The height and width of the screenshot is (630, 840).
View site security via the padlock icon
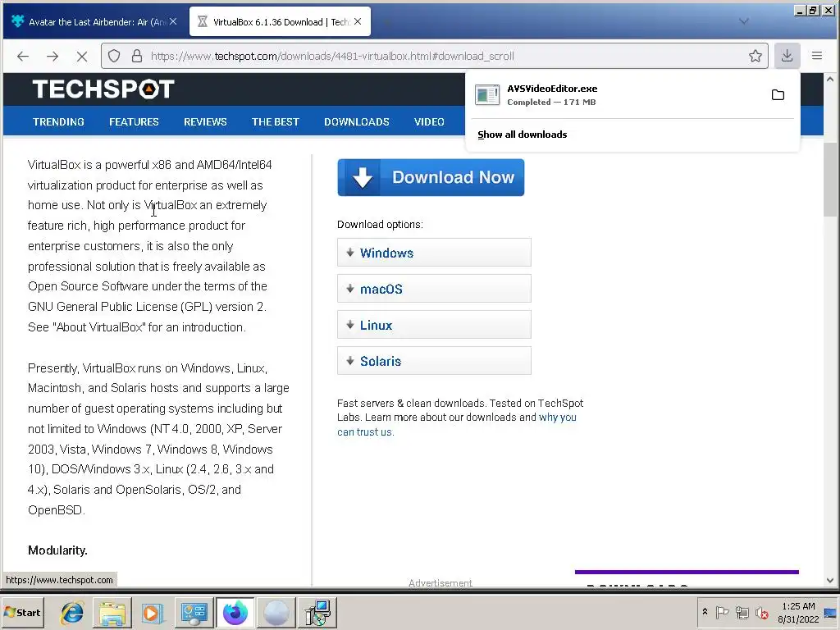tap(137, 56)
